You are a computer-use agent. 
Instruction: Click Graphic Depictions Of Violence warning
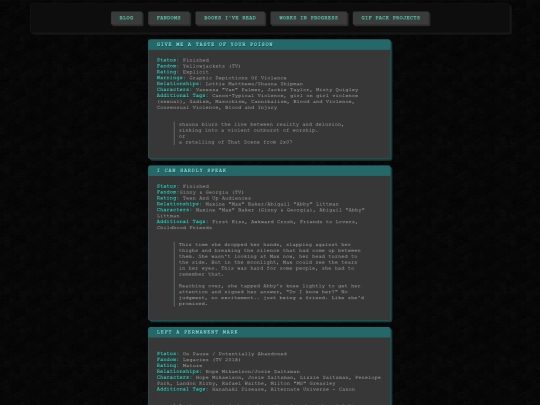[x=238, y=78]
